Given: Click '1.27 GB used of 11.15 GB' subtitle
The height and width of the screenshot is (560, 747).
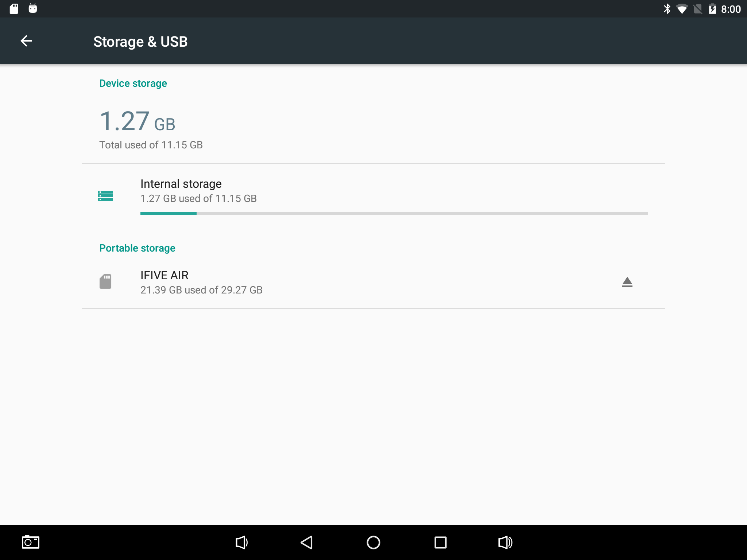Looking at the screenshot, I should point(198,199).
